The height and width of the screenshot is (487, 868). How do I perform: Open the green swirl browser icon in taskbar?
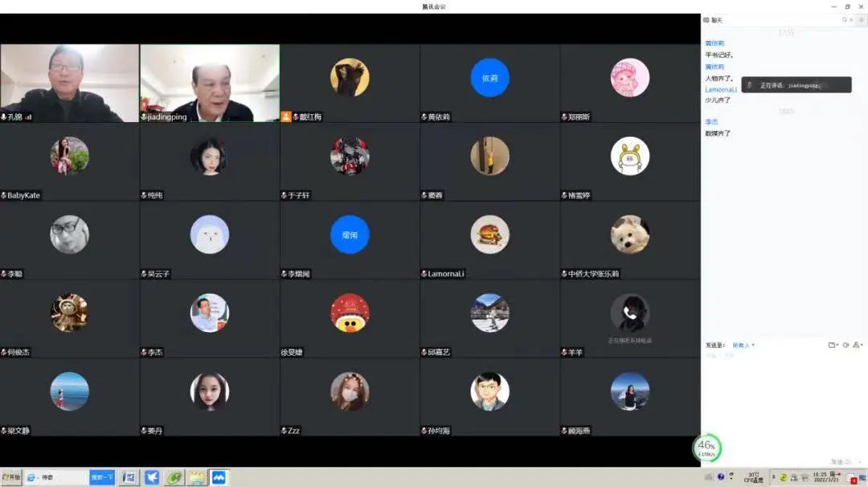[174, 477]
